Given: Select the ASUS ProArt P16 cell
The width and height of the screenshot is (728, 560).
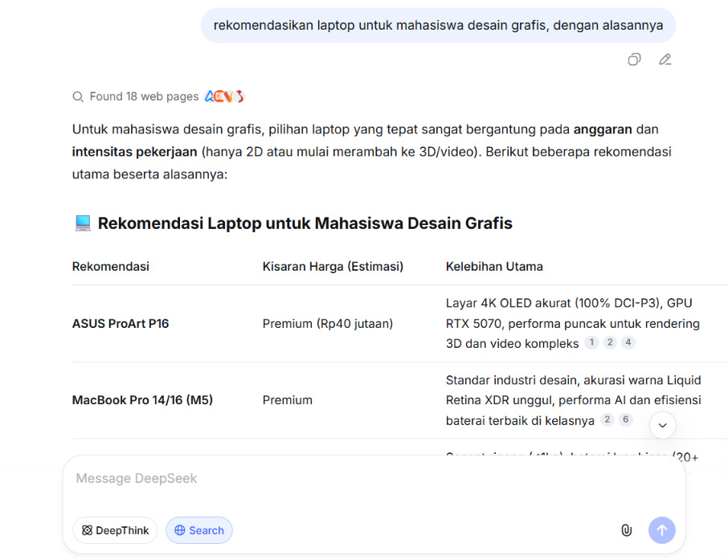Looking at the screenshot, I should 121,324.
